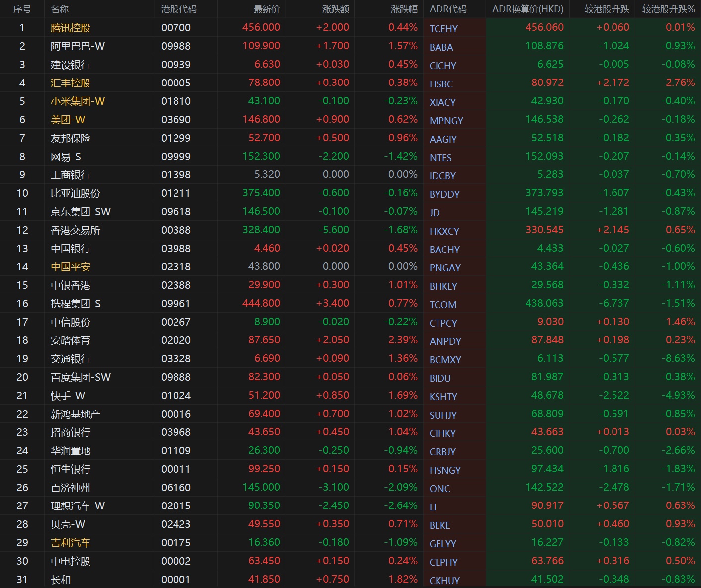
Task: Select the 比亚迪股份 stock name
Action: pos(76,193)
